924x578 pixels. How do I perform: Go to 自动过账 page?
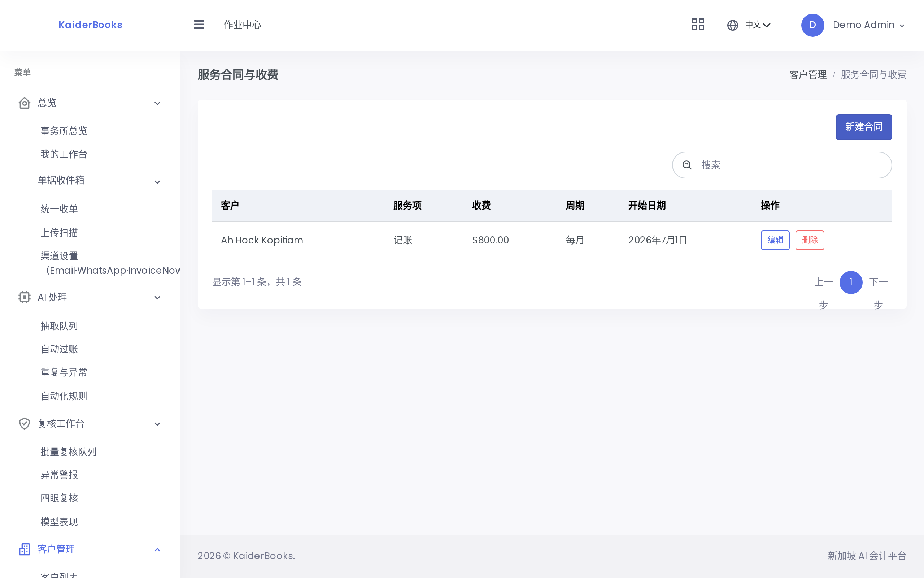pos(59,349)
